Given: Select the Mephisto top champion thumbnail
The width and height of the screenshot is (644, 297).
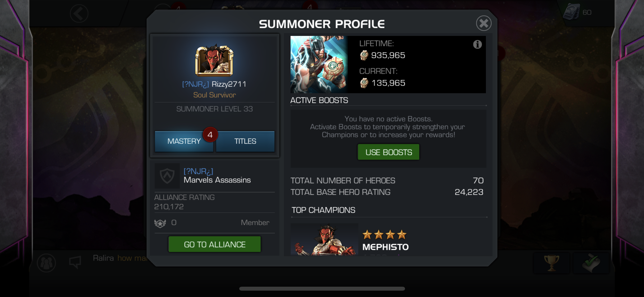Looking at the screenshot, I should click(x=324, y=239).
